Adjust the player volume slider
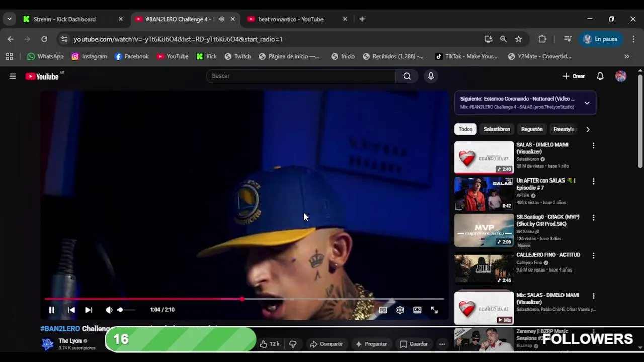The image size is (644, 362). [126, 310]
